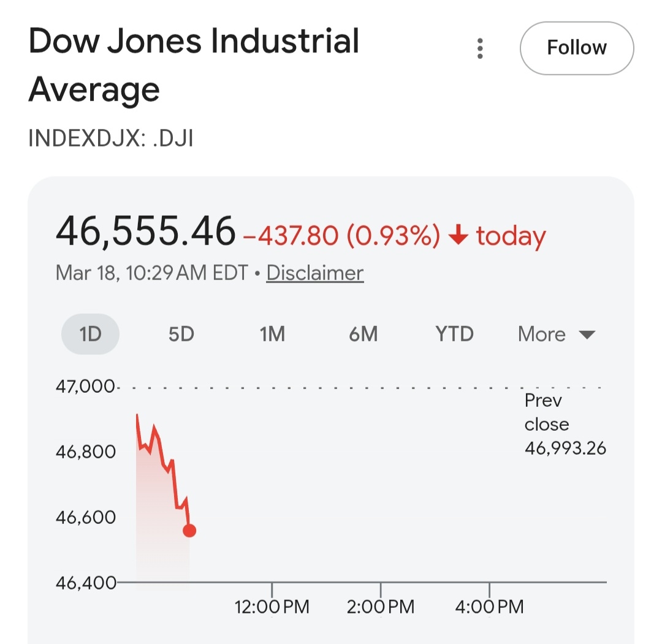Select the YTD range tab
The image size is (662, 644).
(x=454, y=334)
